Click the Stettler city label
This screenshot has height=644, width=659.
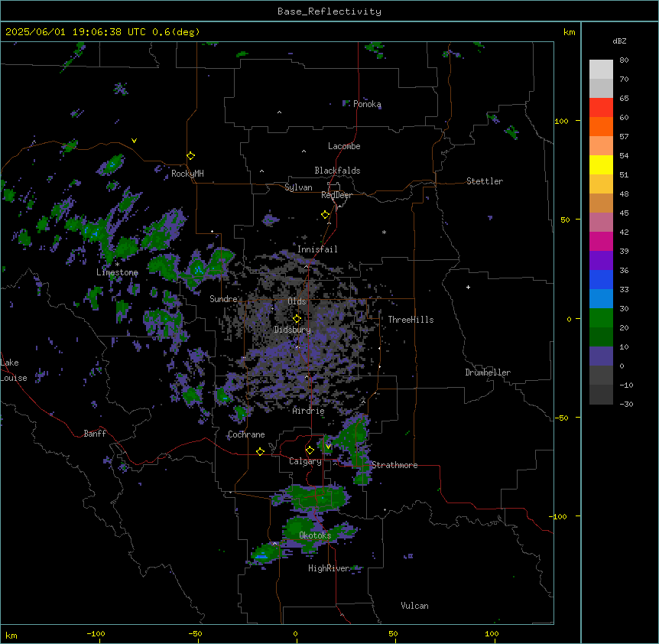pyautogui.click(x=485, y=181)
